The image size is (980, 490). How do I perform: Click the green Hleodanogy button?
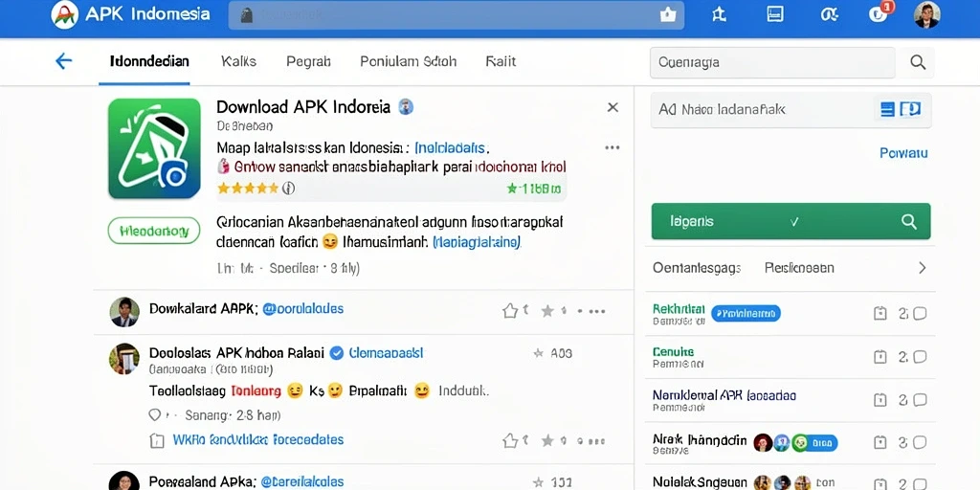point(154,231)
